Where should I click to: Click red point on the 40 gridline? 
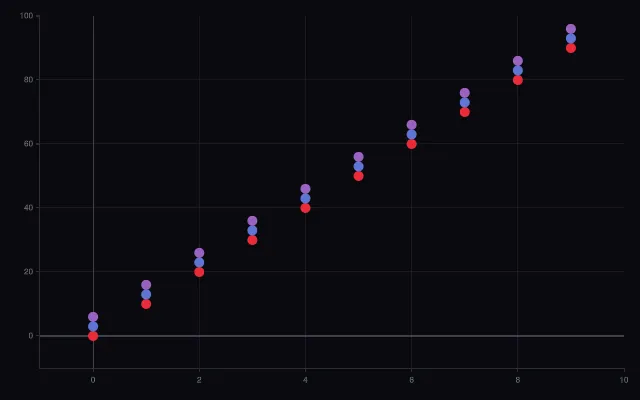point(305,208)
